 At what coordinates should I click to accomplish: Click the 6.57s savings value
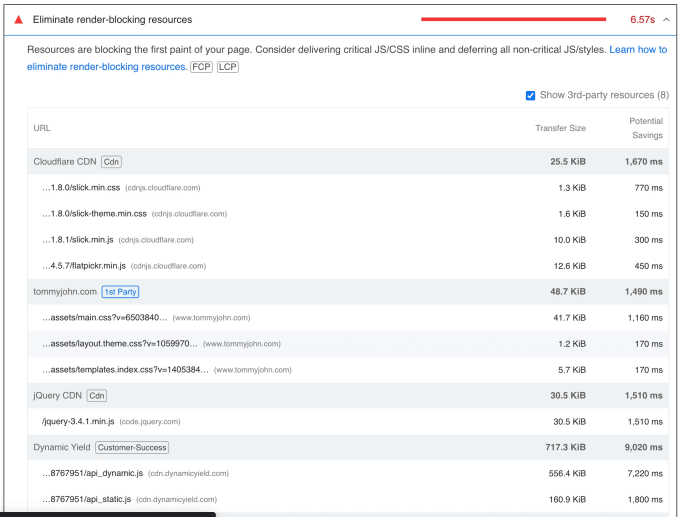point(642,20)
